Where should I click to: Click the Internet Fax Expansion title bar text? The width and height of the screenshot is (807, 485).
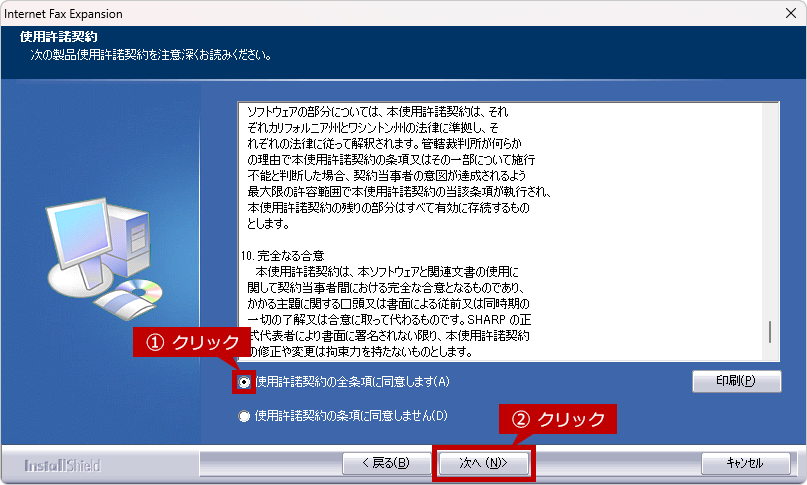[x=63, y=14]
